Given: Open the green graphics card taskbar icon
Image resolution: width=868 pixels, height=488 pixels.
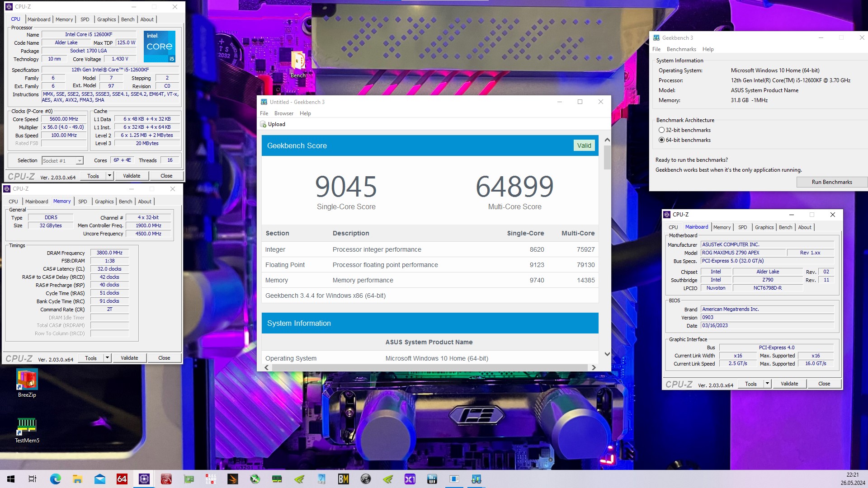Looking at the screenshot, I should (x=189, y=479).
